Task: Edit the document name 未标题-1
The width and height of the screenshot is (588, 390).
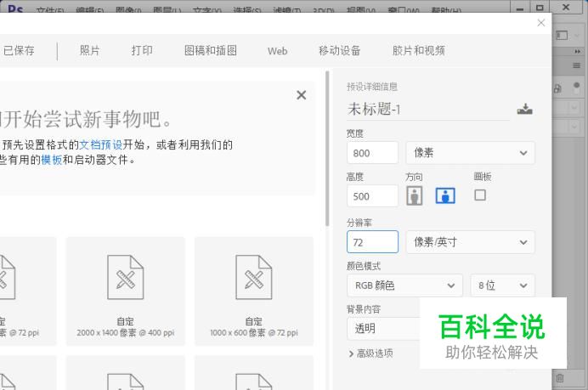Action: click(427, 109)
